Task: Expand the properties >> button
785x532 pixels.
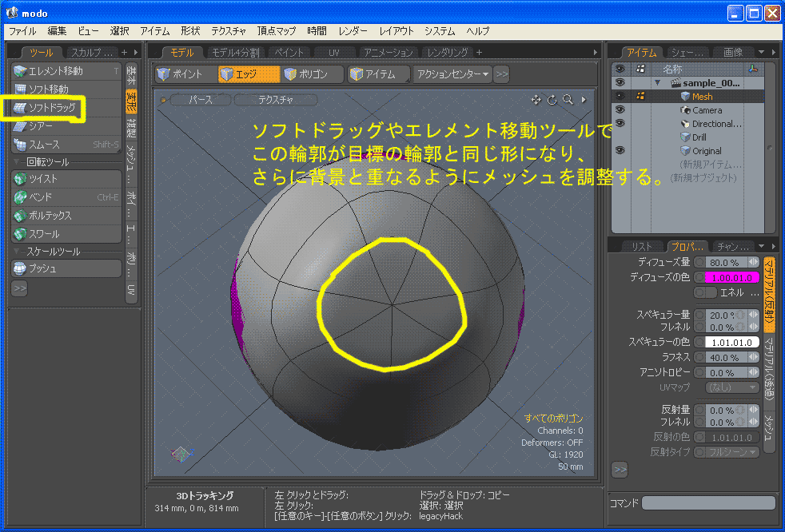Action: pos(620,470)
